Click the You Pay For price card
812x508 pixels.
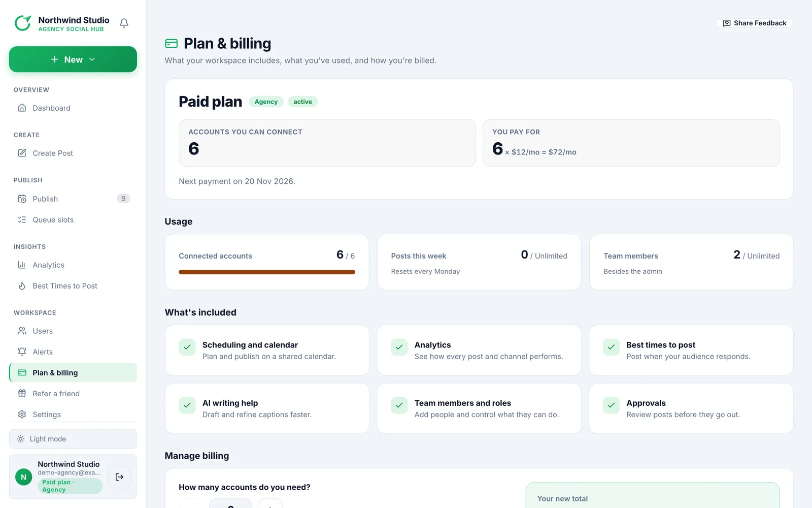tap(631, 143)
